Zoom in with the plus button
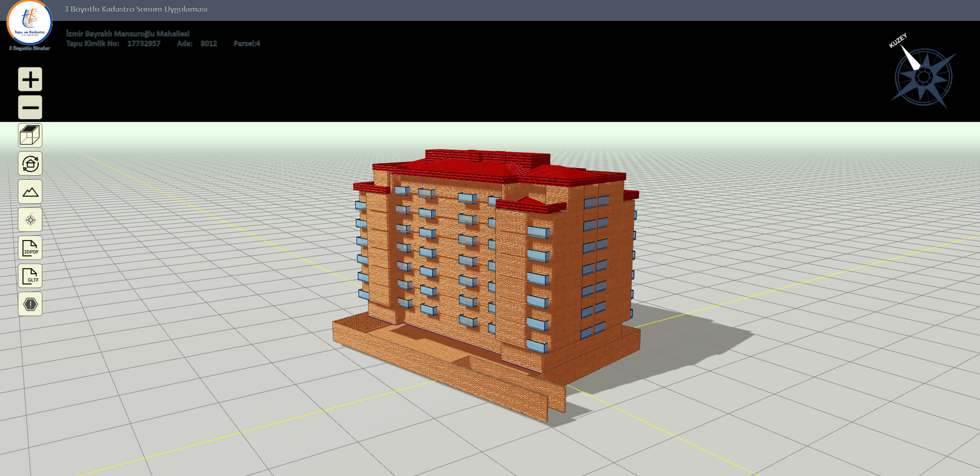 [x=30, y=80]
